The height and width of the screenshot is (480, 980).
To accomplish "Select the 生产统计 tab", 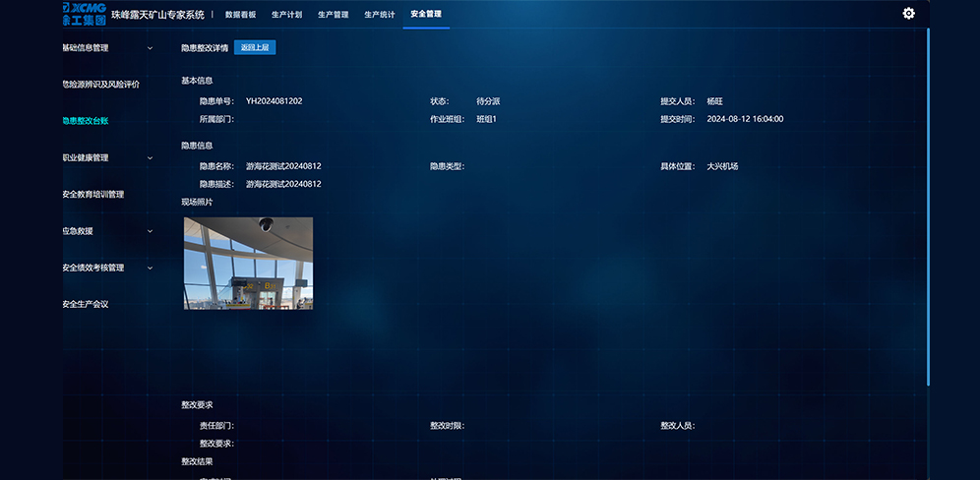I will click(379, 15).
